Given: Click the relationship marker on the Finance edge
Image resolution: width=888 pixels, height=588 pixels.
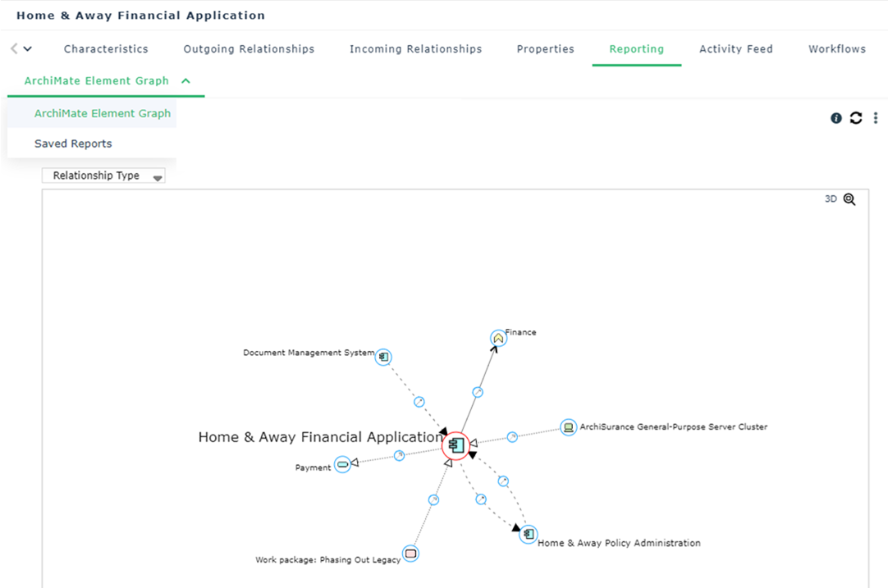Looking at the screenshot, I should 478,392.
